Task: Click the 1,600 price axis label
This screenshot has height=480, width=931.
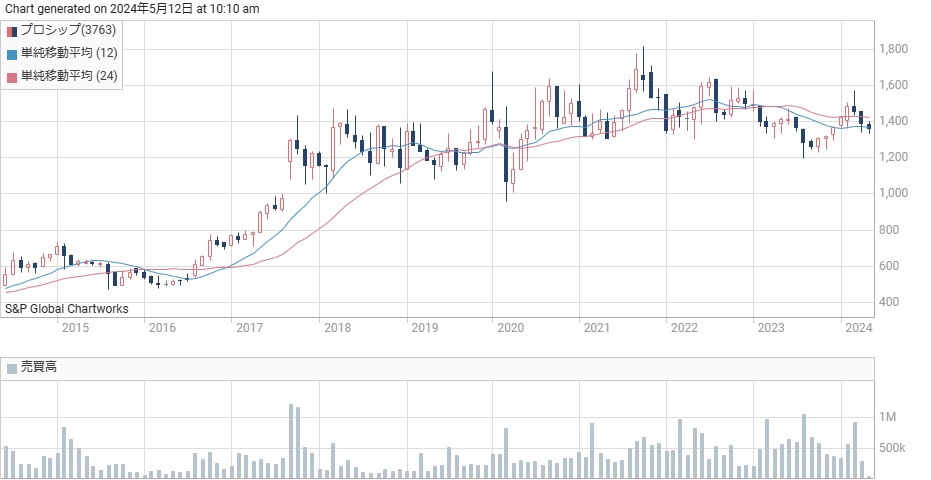Action: [x=893, y=85]
